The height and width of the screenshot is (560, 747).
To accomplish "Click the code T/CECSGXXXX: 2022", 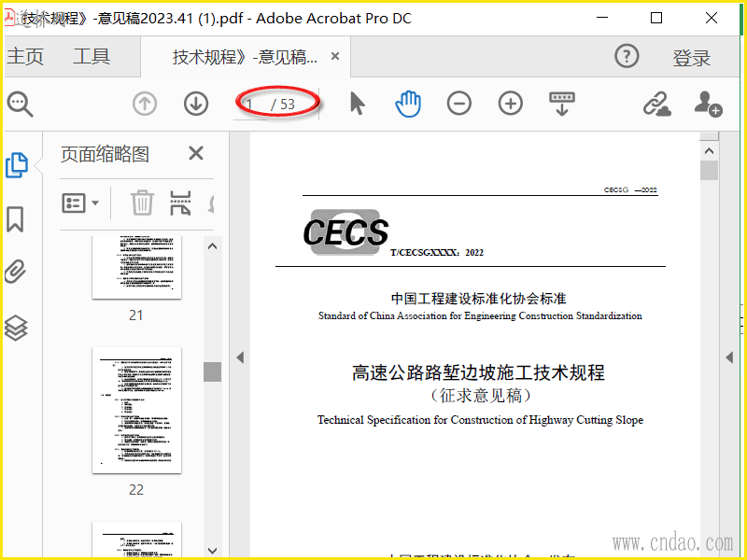I will tap(437, 252).
